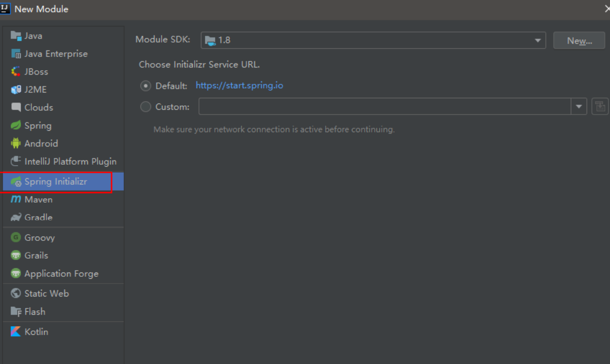Viewport: 610px width, 364px height.
Task: Select Gradle in the module list
Action: [x=63, y=217]
